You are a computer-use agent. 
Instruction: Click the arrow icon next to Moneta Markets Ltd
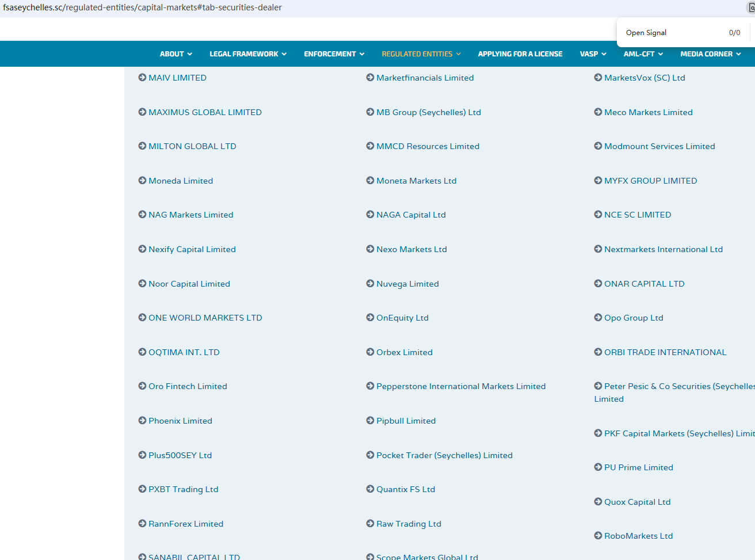coord(370,181)
